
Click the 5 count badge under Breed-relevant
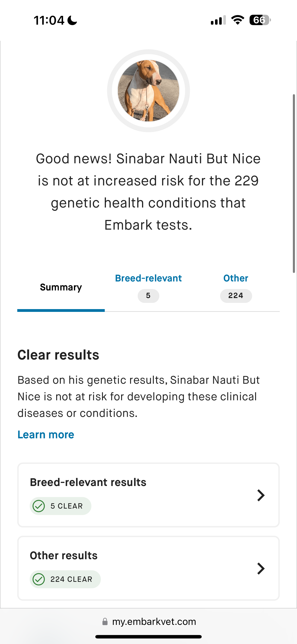pyautogui.click(x=148, y=296)
